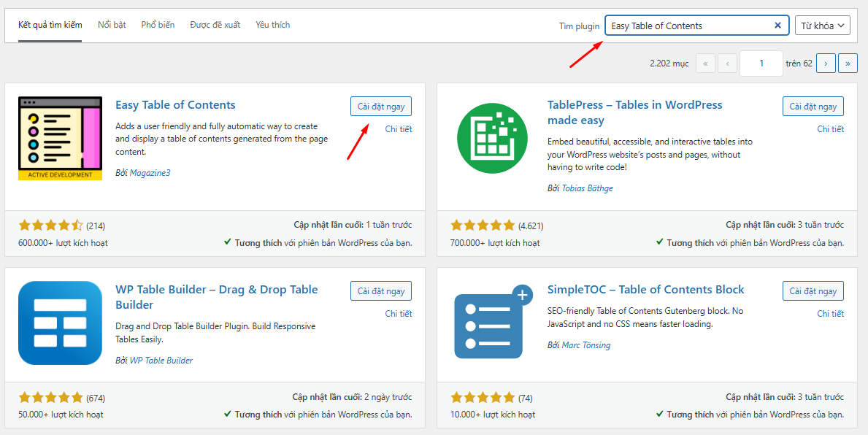Jump to the last results page arrow
Screen dimensions: 868x435
(x=848, y=63)
